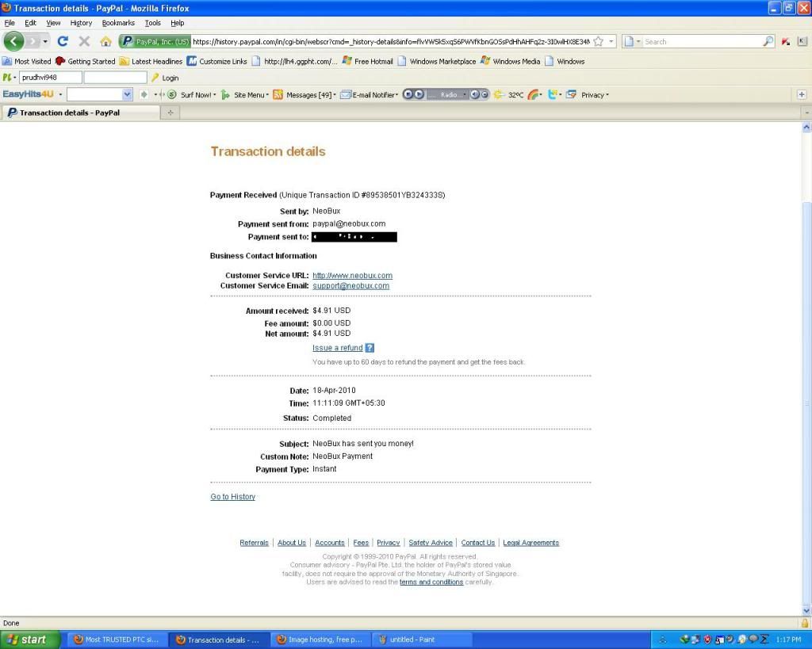Click the Surf Now! toolbar button
Viewport: 812px width, 649px height.
pos(190,95)
